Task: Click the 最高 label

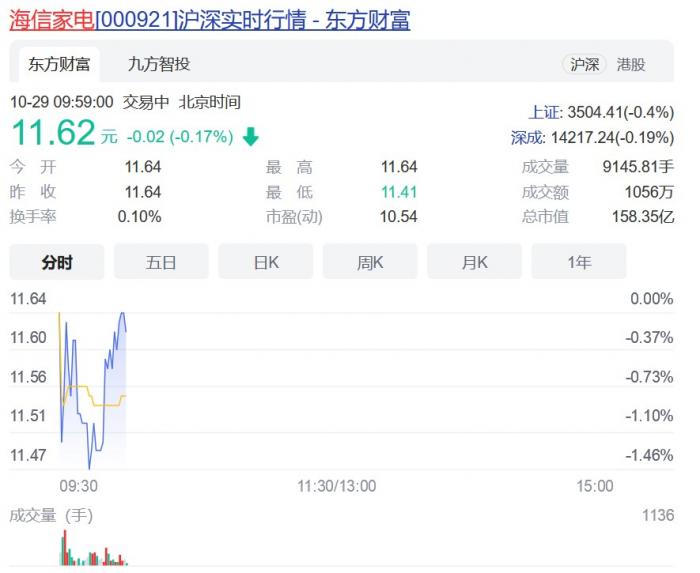Action: click(289, 167)
